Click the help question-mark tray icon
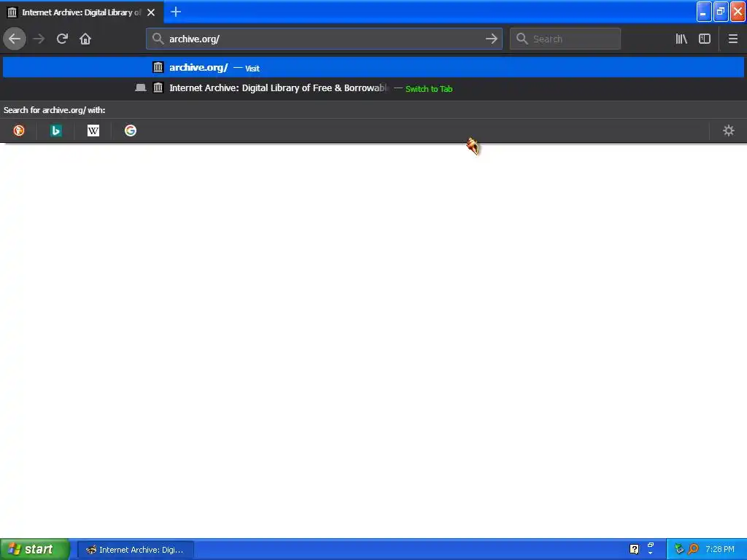This screenshot has width=747, height=560. (634, 549)
